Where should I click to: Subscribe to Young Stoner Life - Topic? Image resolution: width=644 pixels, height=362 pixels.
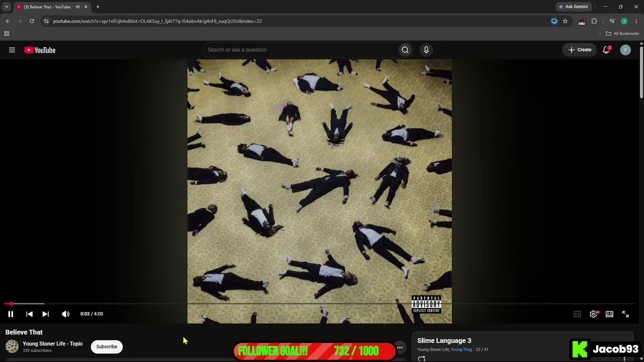click(107, 346)
